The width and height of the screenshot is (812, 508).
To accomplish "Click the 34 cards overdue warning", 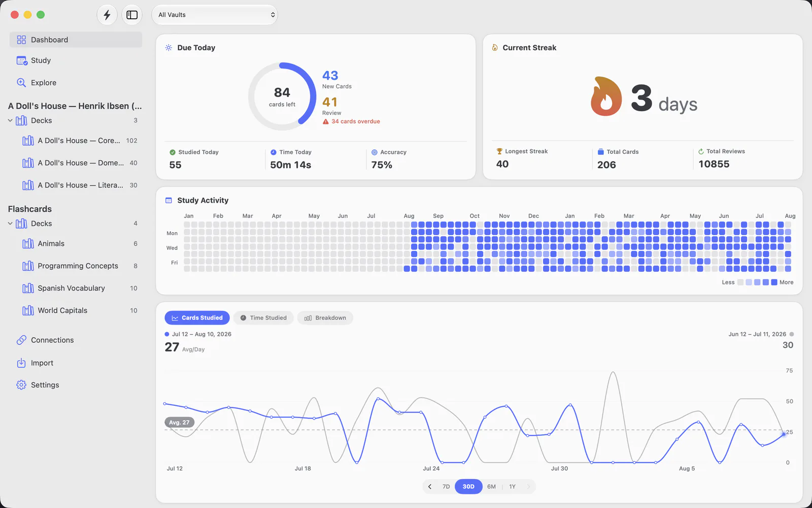I will (x=351, y=121).
